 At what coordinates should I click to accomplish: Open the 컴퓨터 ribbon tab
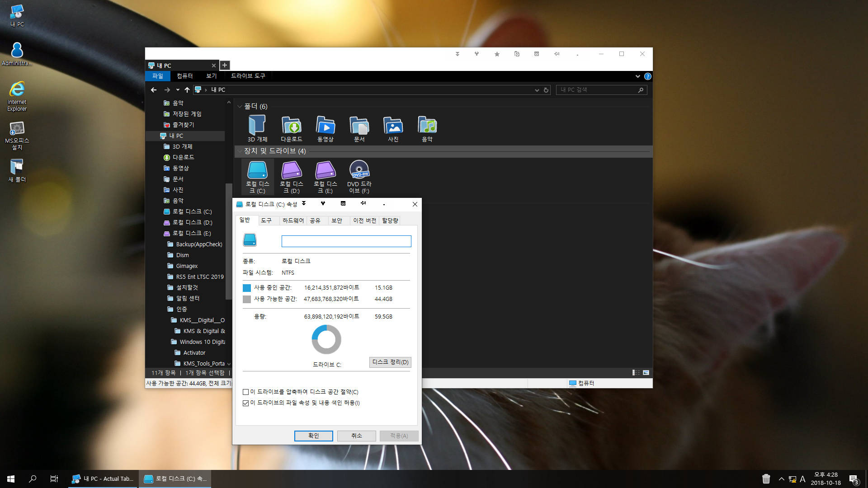coord(184,76)
